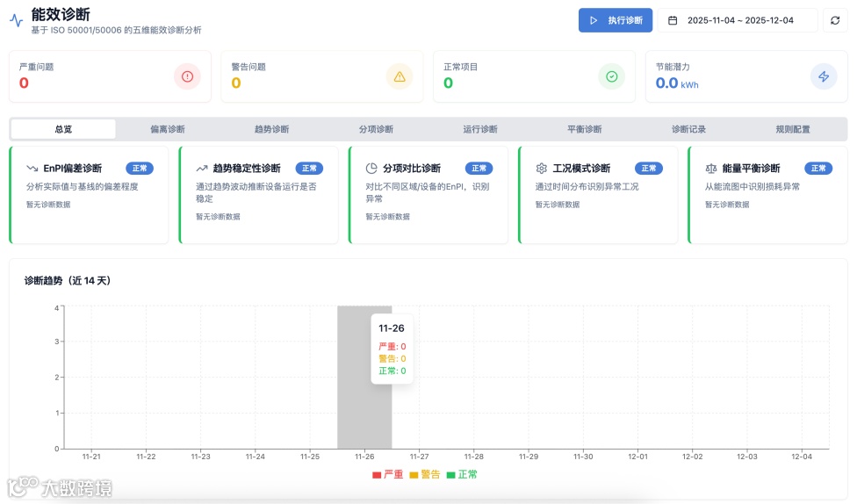Click the downtrend icon beside EnPI偏差诊断
857x504 pixels.
point(32,169)
